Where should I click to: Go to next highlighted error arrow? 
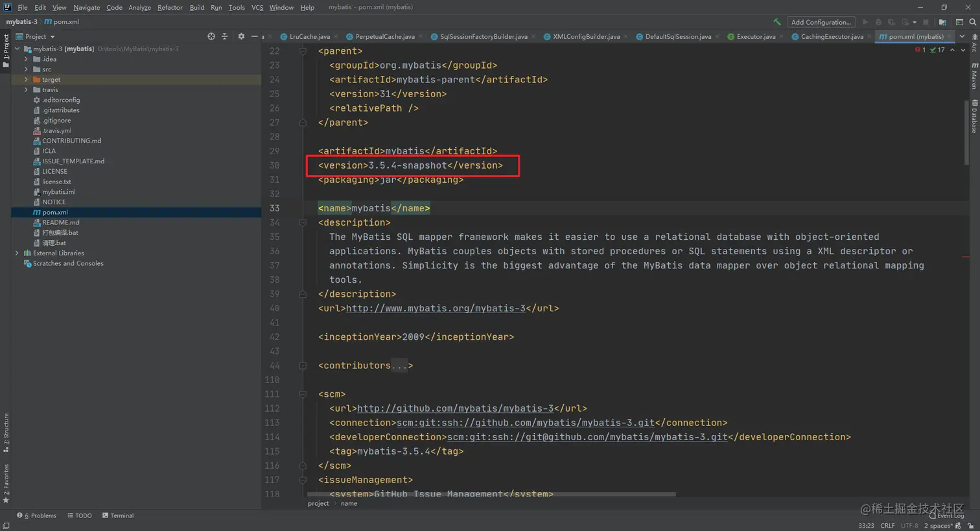pyautogui.click(x=963, y=50)
